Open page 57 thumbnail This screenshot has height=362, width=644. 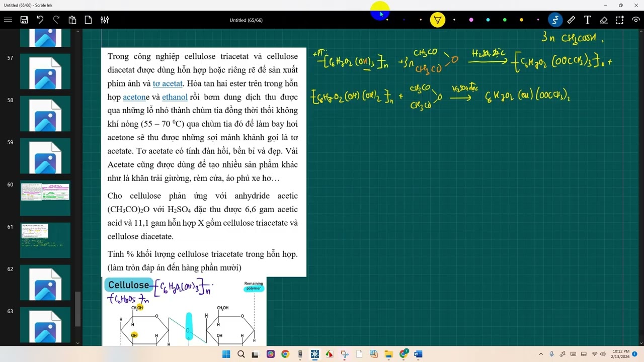click(45, 72)
